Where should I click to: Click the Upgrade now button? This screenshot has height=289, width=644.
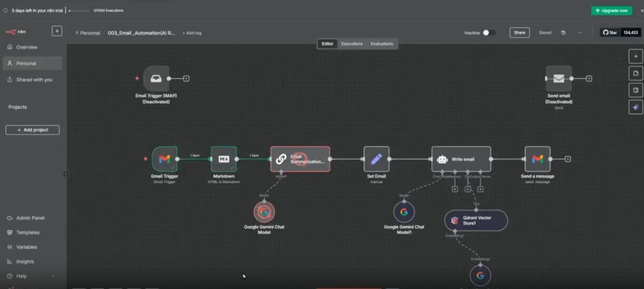click(x=612, y=11)
